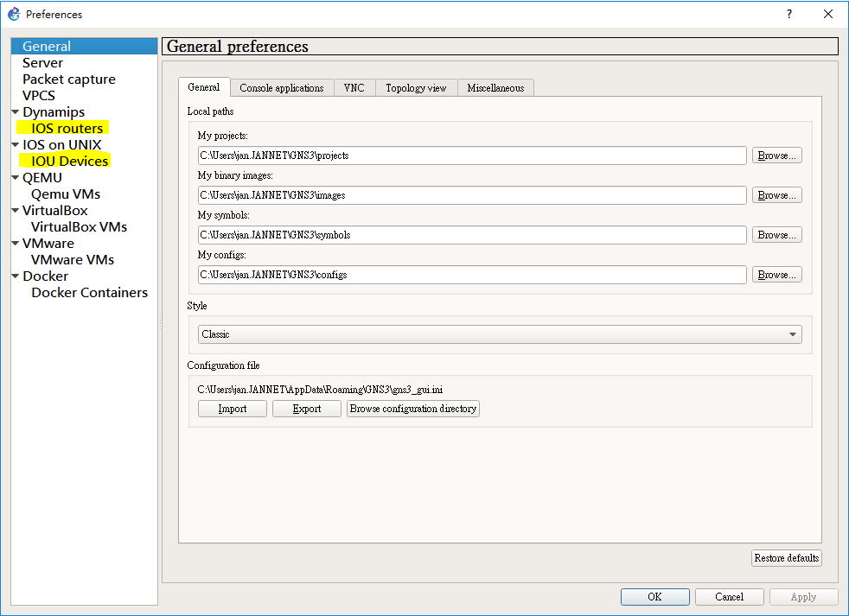This screenshot has width=849, height=616.
Task: Open IOS routers settings
Action: (x=67, y=128)
